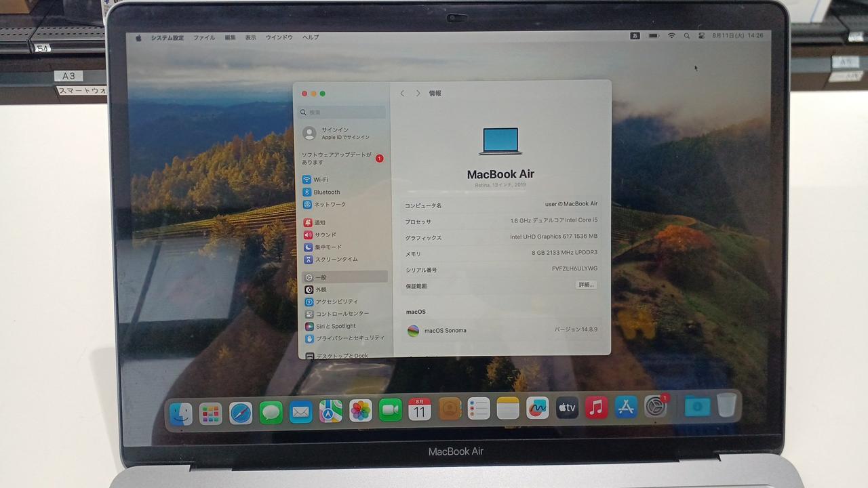Open Spotlight search from the menu bar
868x488 pixels.
(x=687, y=36)
